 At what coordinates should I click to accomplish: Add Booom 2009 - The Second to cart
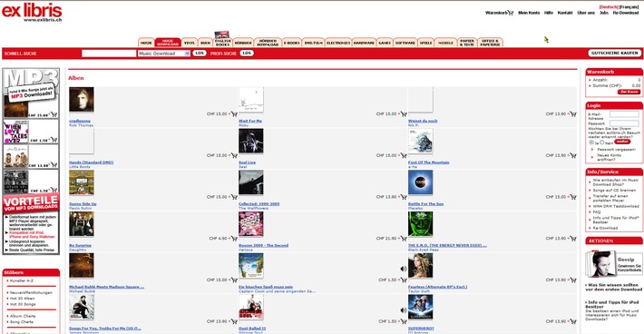pyautogui.click(x=404, y=239)
